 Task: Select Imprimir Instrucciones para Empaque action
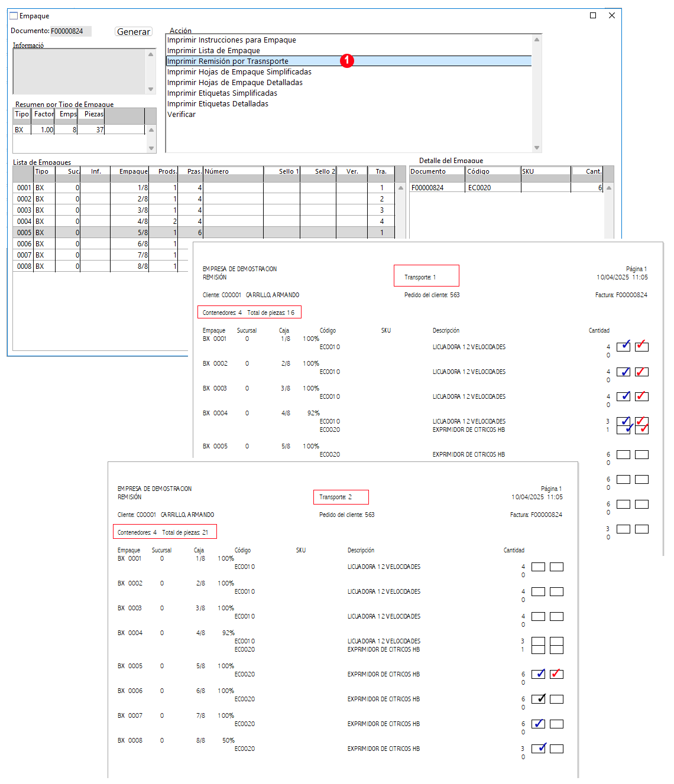point(349,40)
